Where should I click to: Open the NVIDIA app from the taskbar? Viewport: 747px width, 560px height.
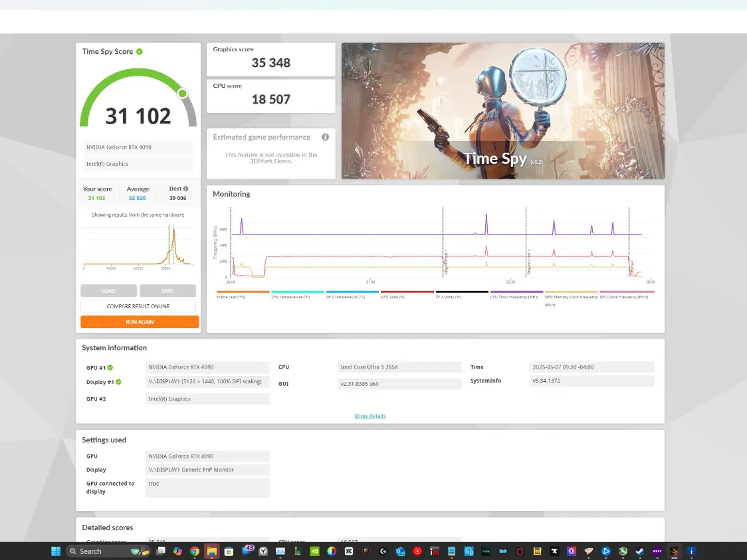pyautogui.click(x=315, y=551)
